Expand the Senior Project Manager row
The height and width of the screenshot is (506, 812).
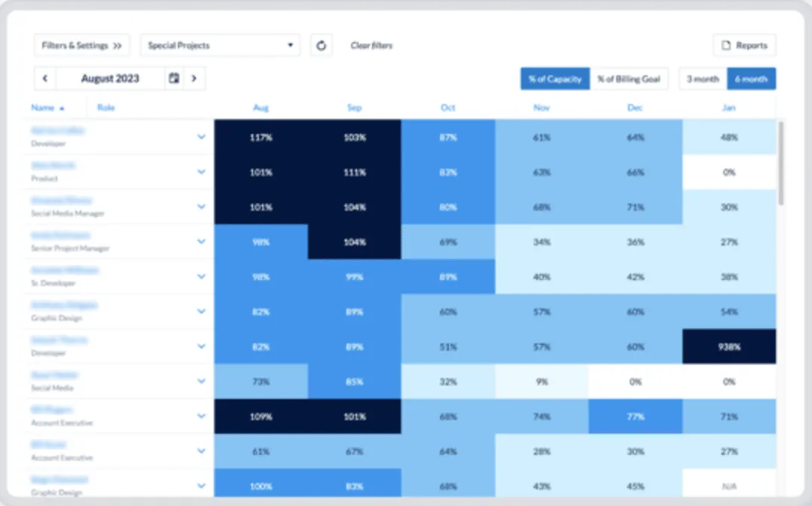coord(201,241)
